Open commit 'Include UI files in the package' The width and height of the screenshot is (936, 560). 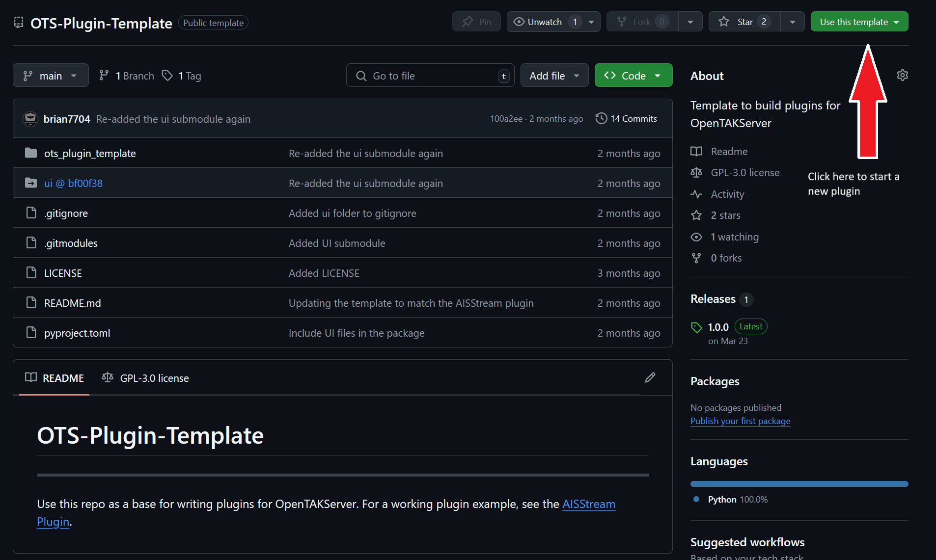[x=357, y=333]
